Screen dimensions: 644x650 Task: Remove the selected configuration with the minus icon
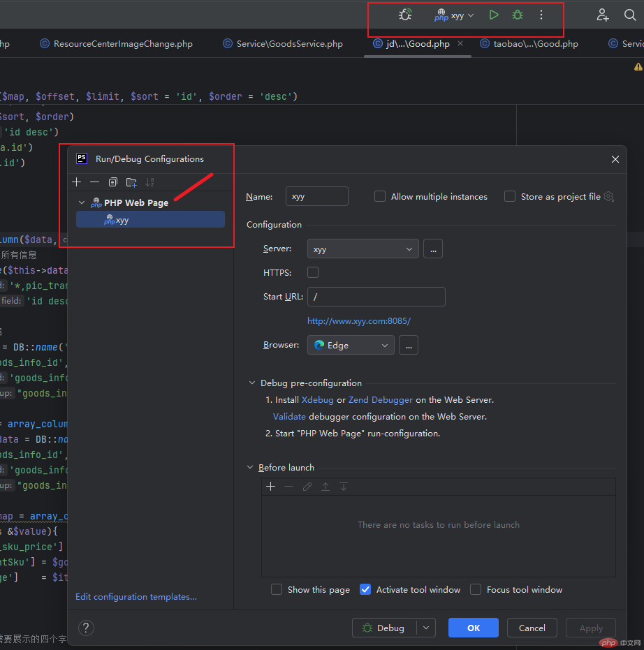click(94, 182)
